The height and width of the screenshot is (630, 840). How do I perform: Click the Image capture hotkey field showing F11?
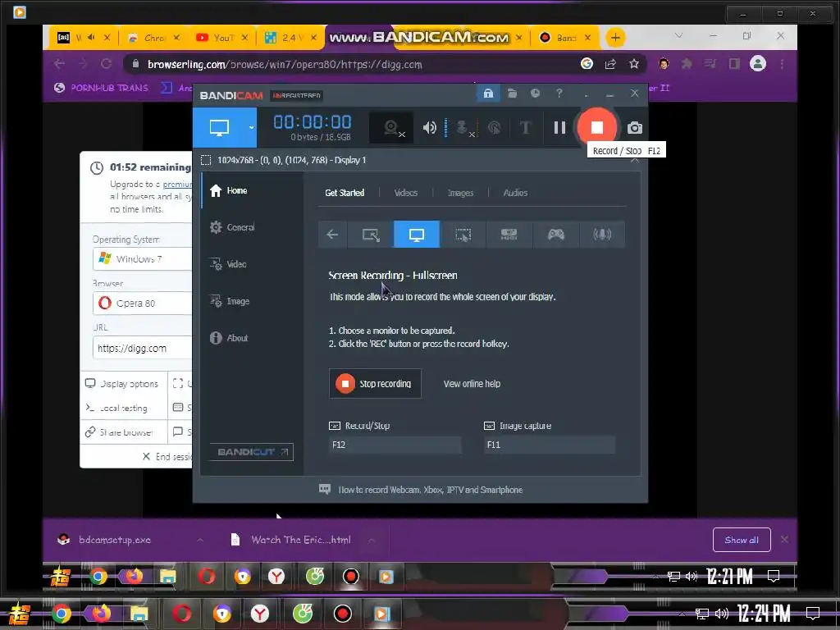(x=549, y=445)
